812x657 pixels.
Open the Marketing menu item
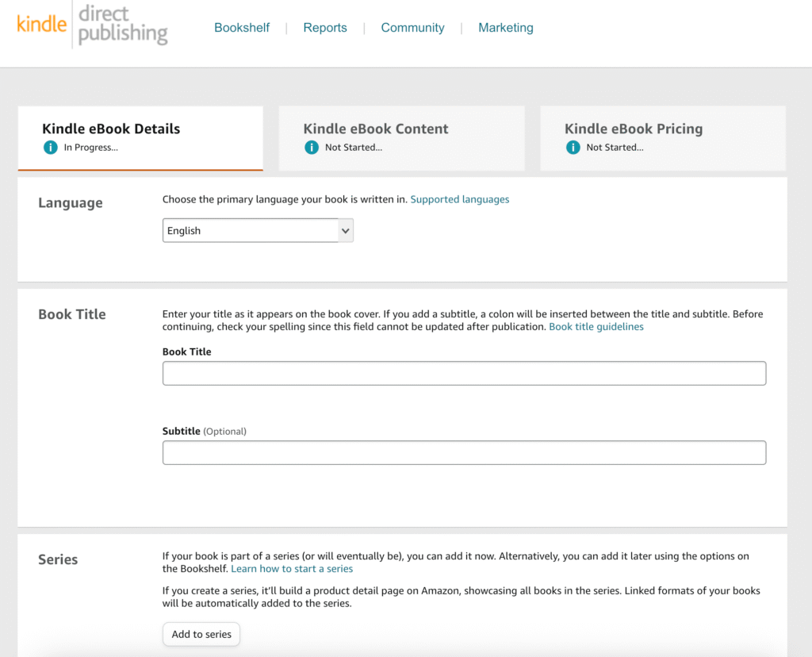[506, 28]
